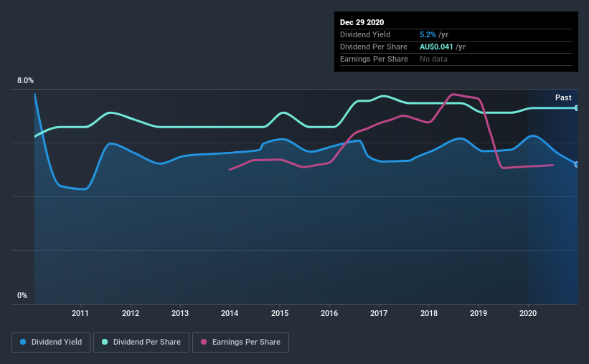
Task: Click the Dec 29 2020 tooltip header
Action: coord(362,22)
